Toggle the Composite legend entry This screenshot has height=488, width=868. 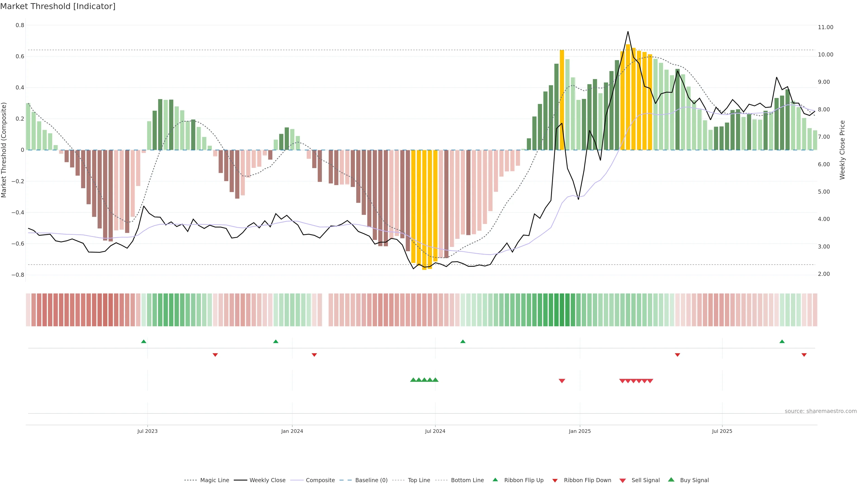[320, 480]
